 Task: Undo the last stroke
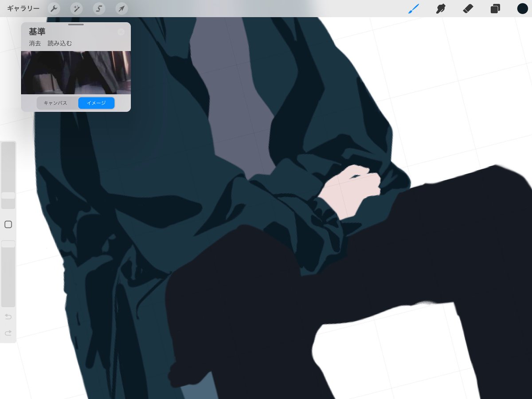pos(8,317)
